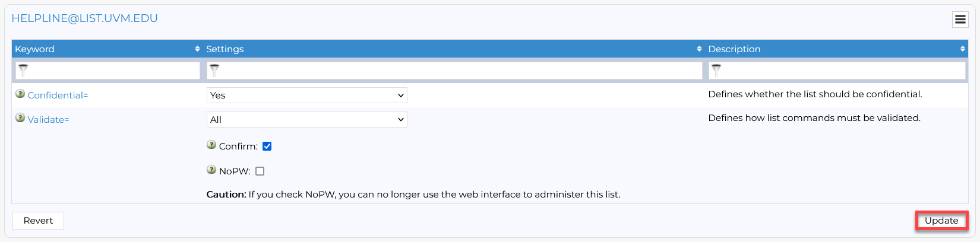This screenshot has width=980, height=242.
Task: Open the Validate= keyword link
Action: tap(48, 120)
